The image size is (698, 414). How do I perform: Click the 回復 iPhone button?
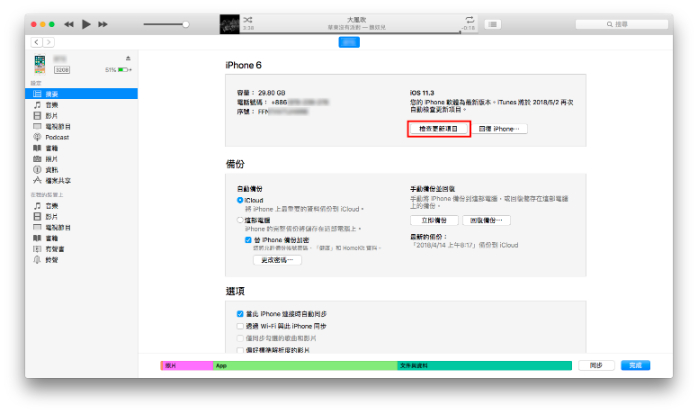[501, 129]
